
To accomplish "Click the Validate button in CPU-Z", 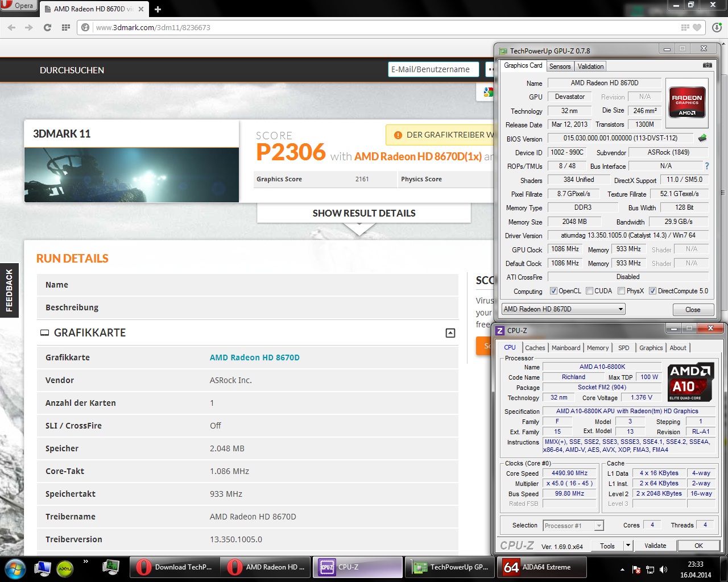I will point(655,546).
